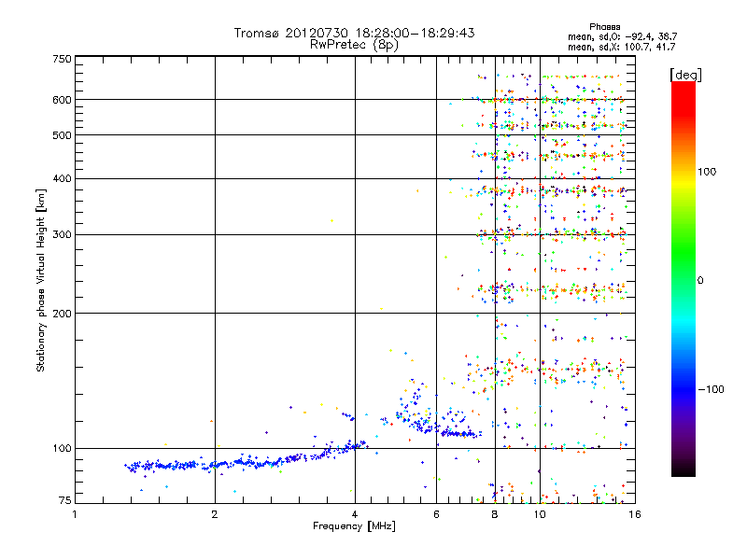The width and height of the screenshot is (747, 560).
Task: Click the y-axis tick label "400"
Action: 62,178
